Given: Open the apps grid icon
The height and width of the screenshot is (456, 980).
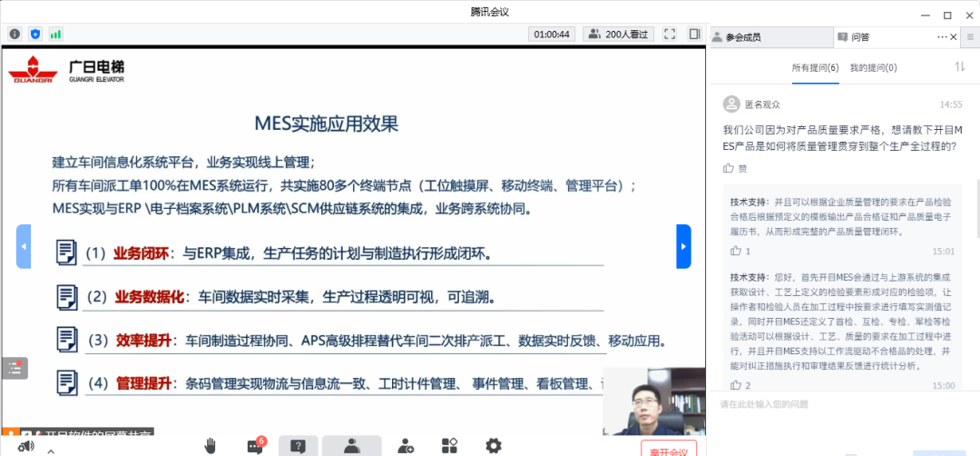Looking at the screenshot, I should (x=449, y=445).
